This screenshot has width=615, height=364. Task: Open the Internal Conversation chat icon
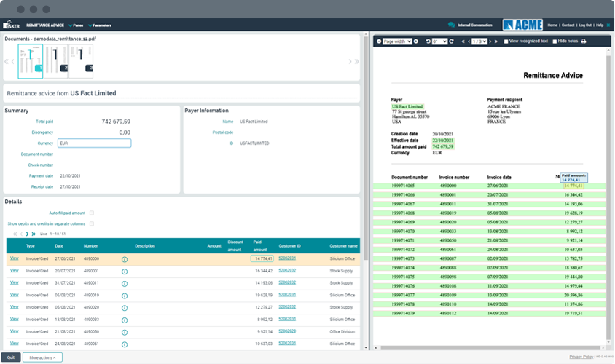click(x=452, y=25)
